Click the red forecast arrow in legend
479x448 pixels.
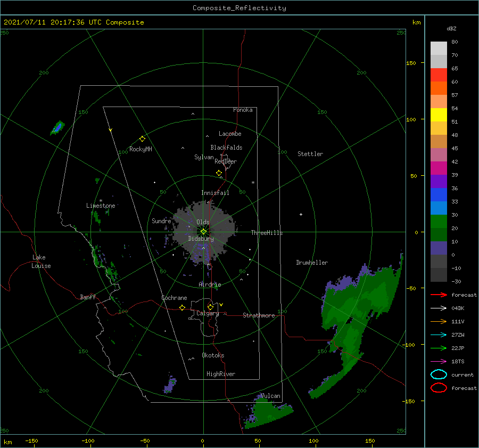coord(439,295)
